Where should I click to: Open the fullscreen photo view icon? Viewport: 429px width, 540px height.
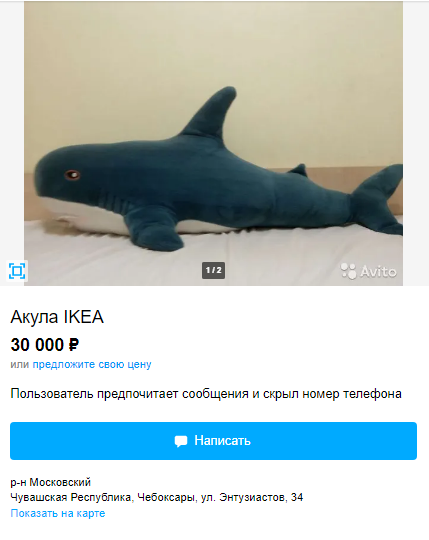[x=17, y=271]
